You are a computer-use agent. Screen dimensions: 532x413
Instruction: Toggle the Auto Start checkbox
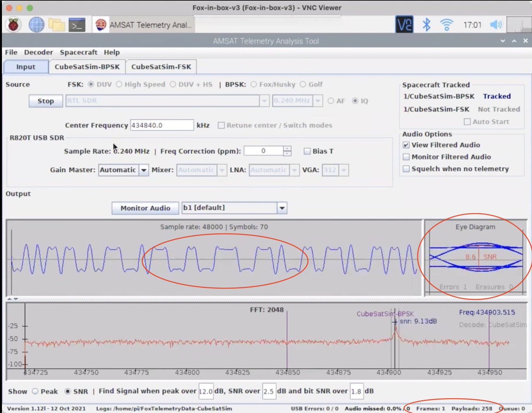pos(467,122)
